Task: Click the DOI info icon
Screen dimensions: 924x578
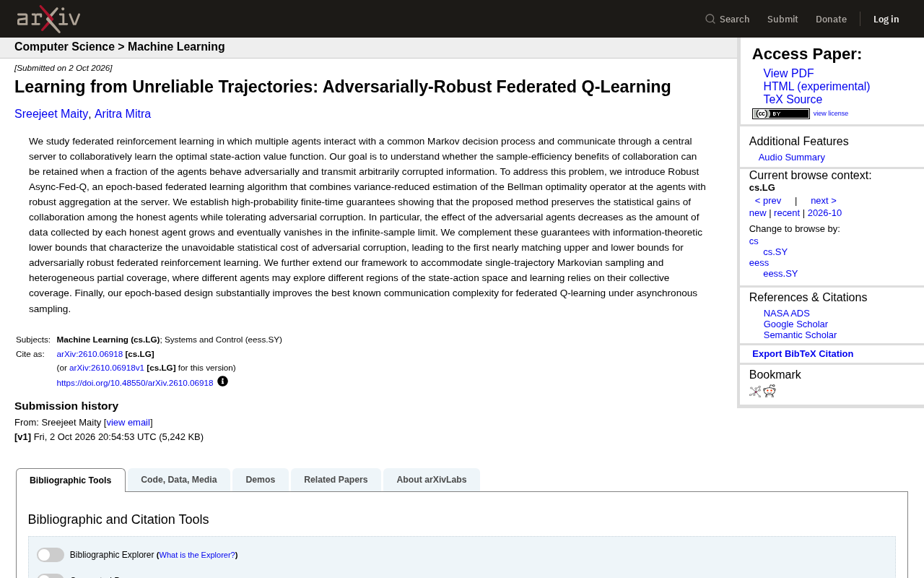Action: 222,381
